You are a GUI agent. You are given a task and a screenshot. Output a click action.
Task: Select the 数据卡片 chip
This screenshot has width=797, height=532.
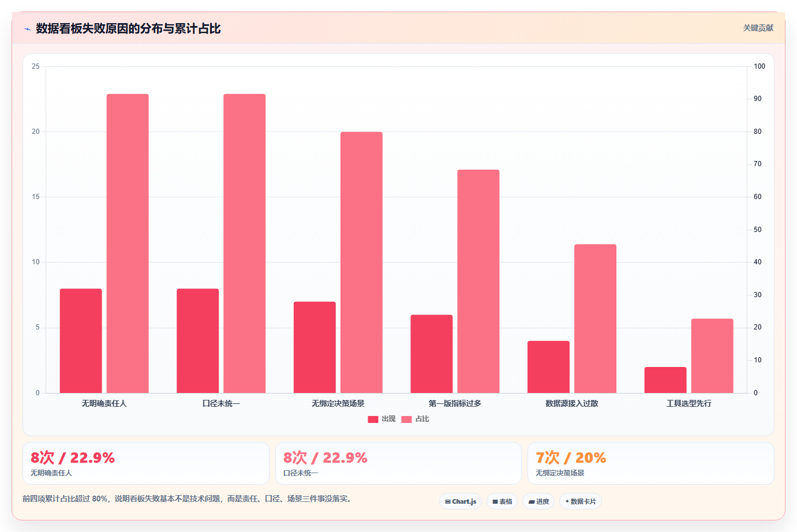click(x=581, y=501)
